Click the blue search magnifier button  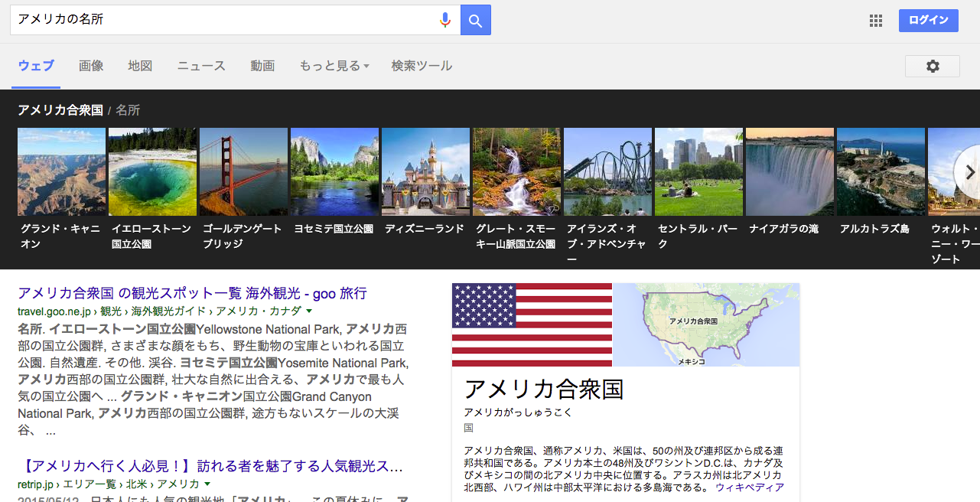476,20
